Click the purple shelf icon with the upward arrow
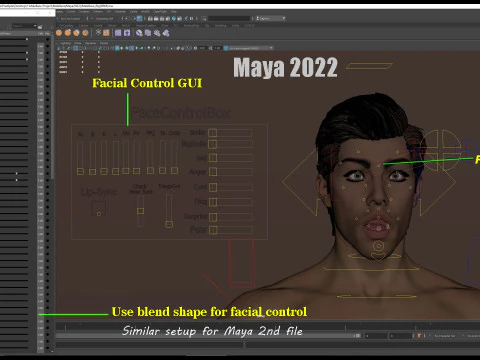Viewport: 480px width, 360px height. 127,33
